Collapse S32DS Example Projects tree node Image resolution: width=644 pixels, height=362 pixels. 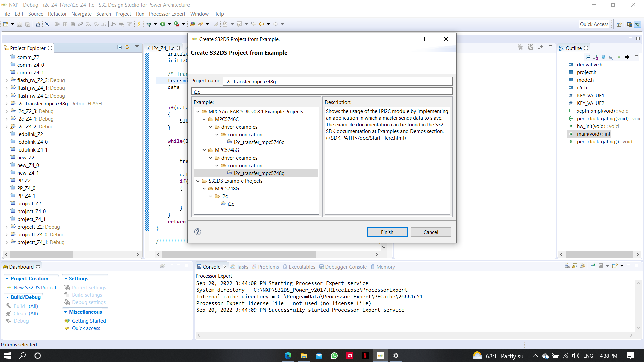[x=198, y=181]
